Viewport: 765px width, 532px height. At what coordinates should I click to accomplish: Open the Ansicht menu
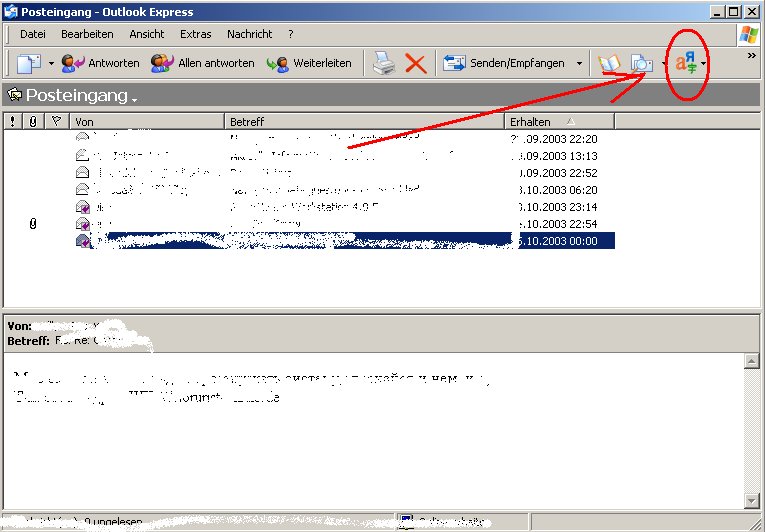point(146,34)
